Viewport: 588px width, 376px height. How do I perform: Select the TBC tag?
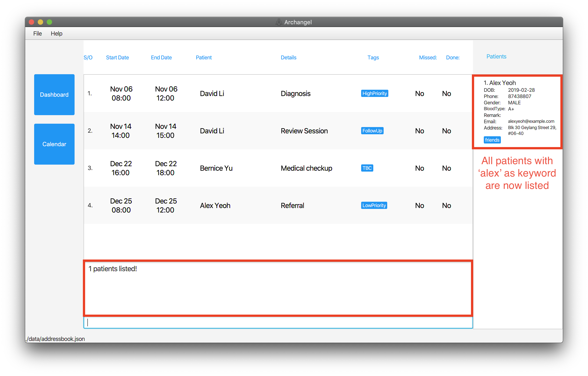tap(367, 168)
